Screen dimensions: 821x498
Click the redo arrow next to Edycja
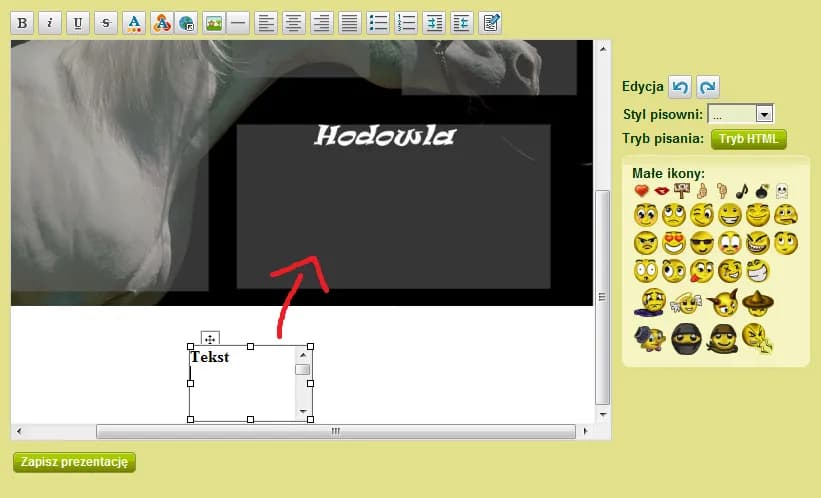pos(707,87)
